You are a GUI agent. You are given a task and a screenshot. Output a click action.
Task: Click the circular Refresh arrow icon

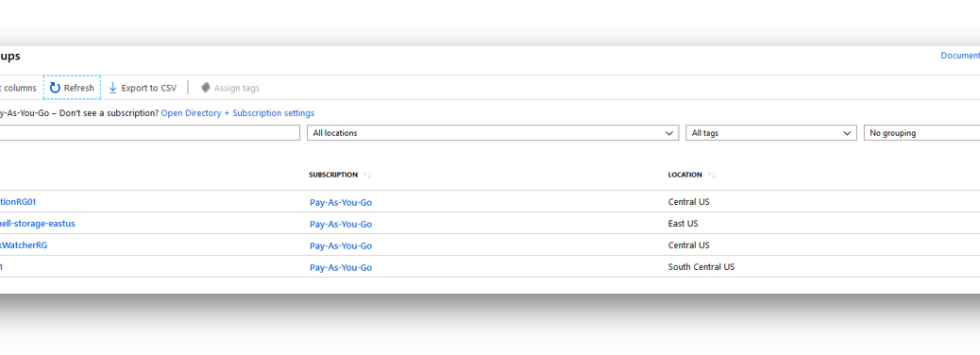tap(55, 88)
